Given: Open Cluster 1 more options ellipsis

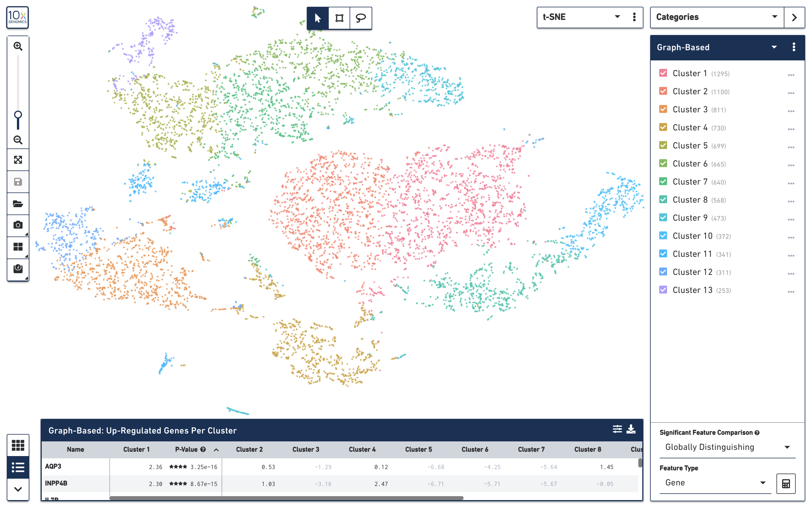Looking at the screenshot, I should pos(791,75).
